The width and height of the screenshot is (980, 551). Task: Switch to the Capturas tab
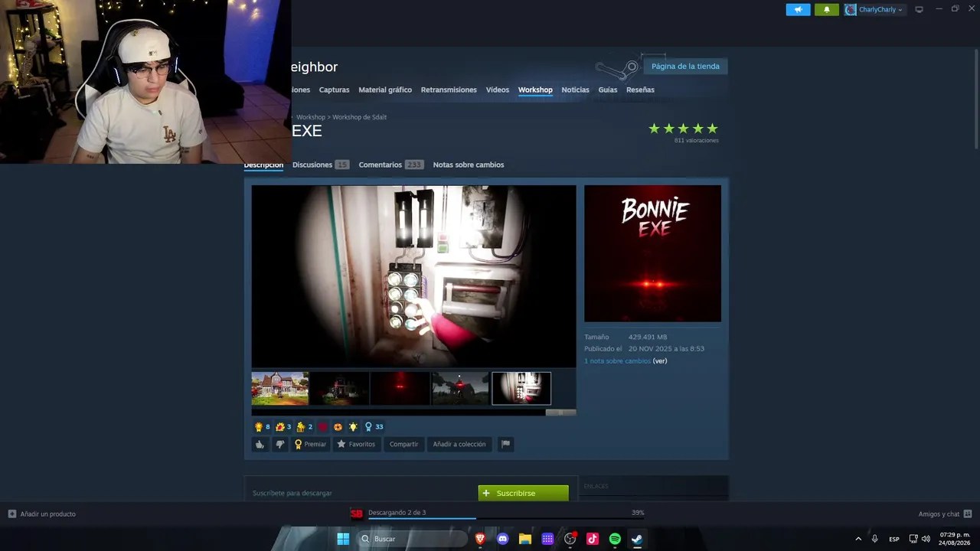(x=334, y=90)
